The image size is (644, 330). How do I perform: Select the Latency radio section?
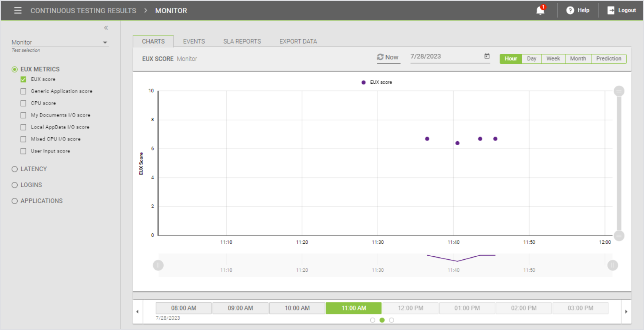coord(15,169)
